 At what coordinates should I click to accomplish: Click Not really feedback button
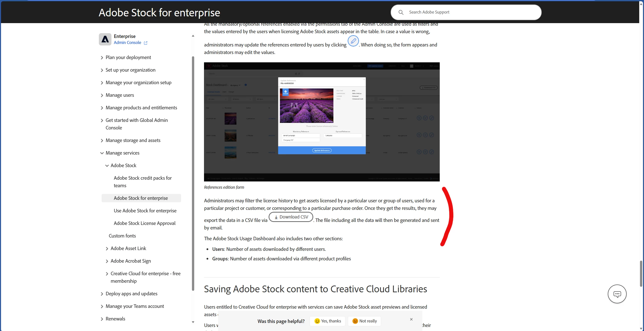(x=364, y=321)
